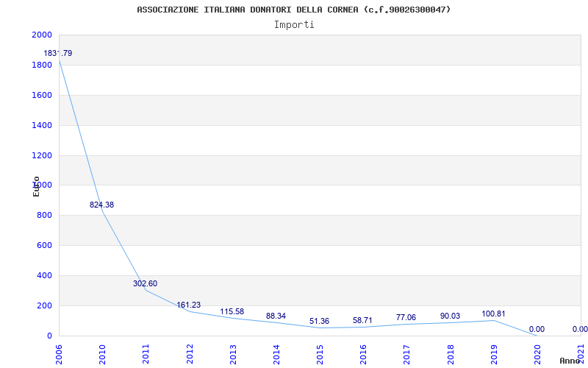Viewport: 588px width, 368px height.
Task: Select the 88.34 data label
Action: (x=276, y=316)
